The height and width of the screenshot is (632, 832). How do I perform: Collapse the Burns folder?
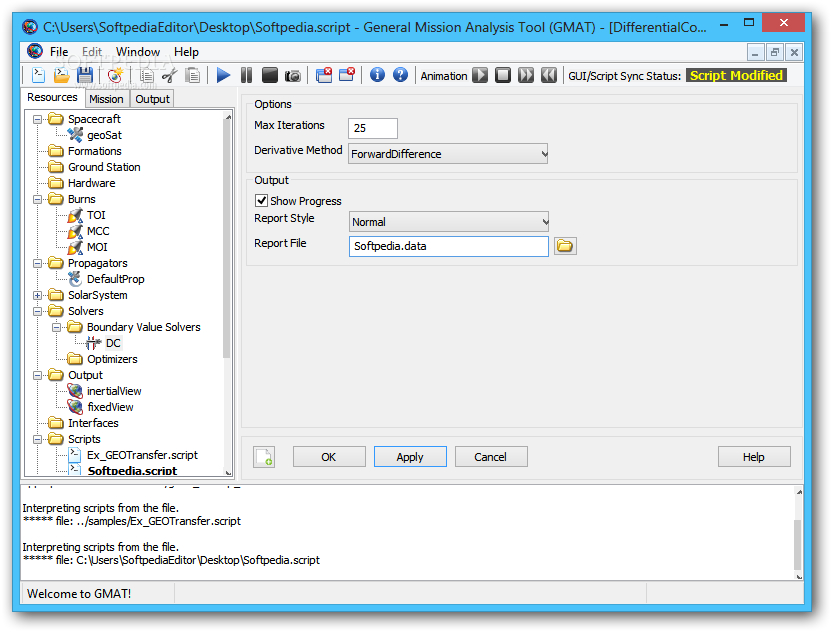pos(37,200)
